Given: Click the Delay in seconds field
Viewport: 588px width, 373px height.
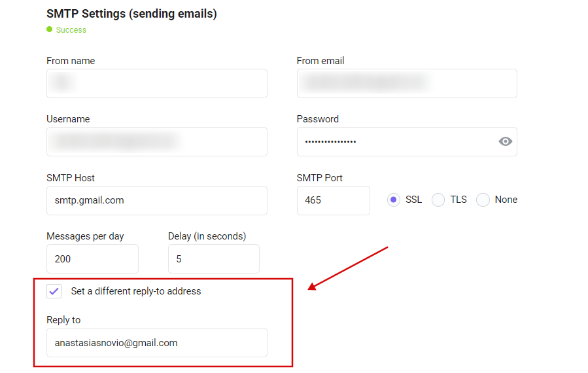Looking at the screenshot, I should (x=214, y=259).
